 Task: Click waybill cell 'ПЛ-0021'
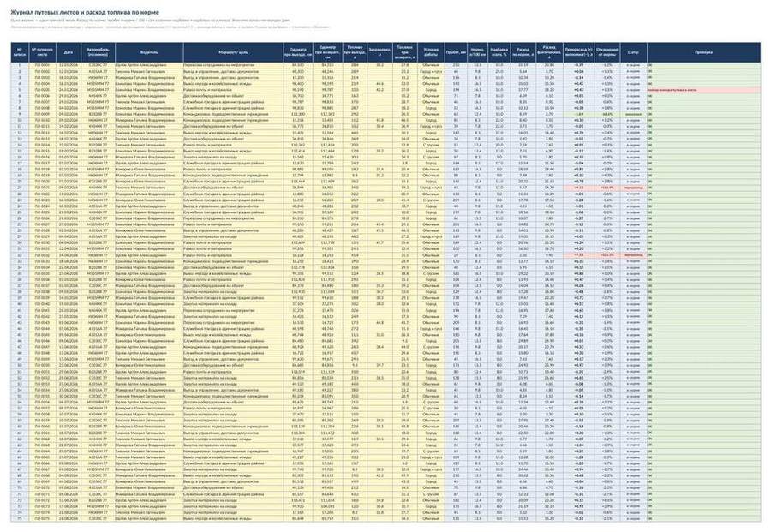click(42, 188)
